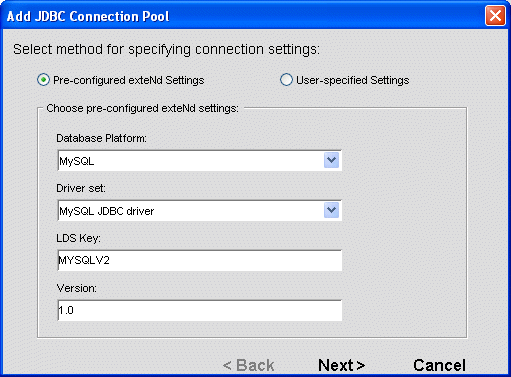Choose the User-specified Settings radio option
Viewport: 511px width, 377px height.
286,80
